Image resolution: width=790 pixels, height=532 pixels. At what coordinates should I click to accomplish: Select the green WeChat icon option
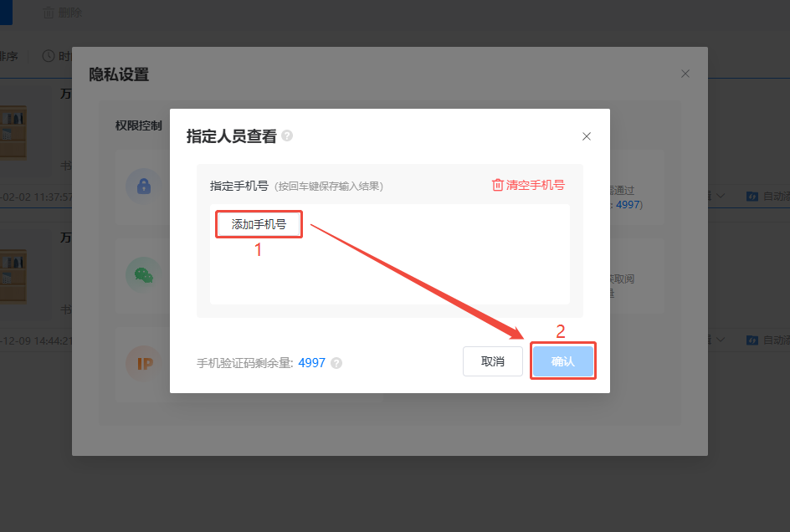pos(143,274)
